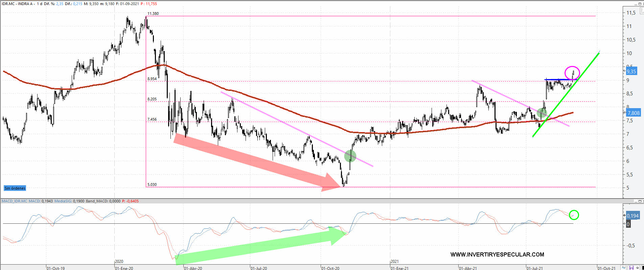Click the purple floppy disk save icon
The height and width of the screenshot is (270, 644).
tap(631, 268)
